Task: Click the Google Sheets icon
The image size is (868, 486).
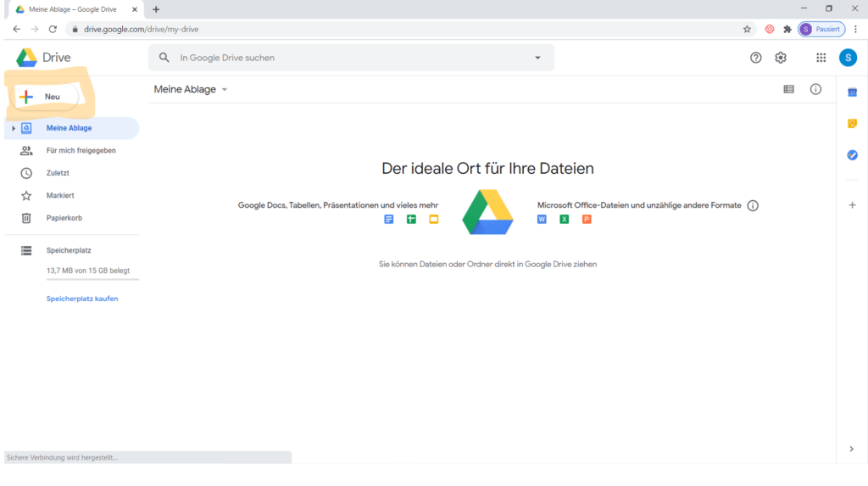Action: coord(411,220)
